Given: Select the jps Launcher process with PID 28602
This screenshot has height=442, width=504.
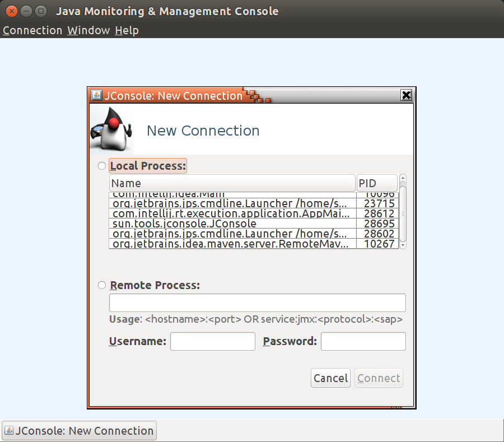Looking at the screenshot, I should [x=254, y=234].
